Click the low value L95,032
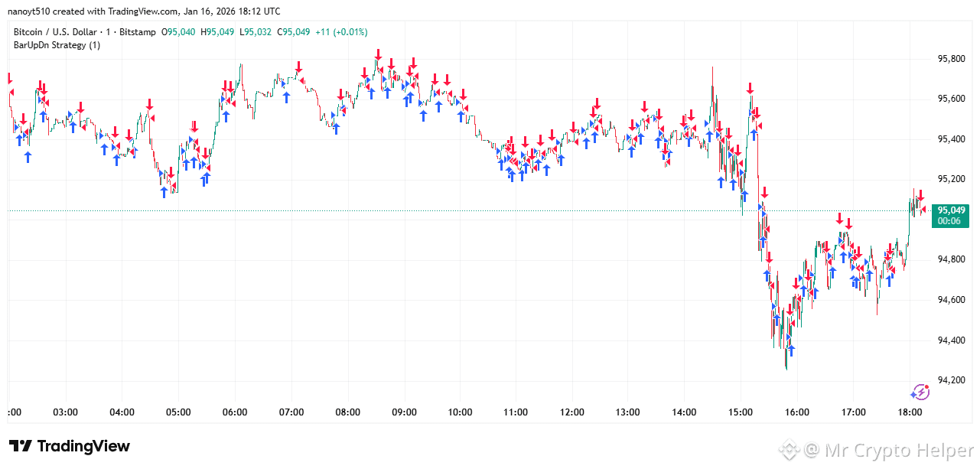The width and height of the screenshot is (980, 469). click(256, 32)
